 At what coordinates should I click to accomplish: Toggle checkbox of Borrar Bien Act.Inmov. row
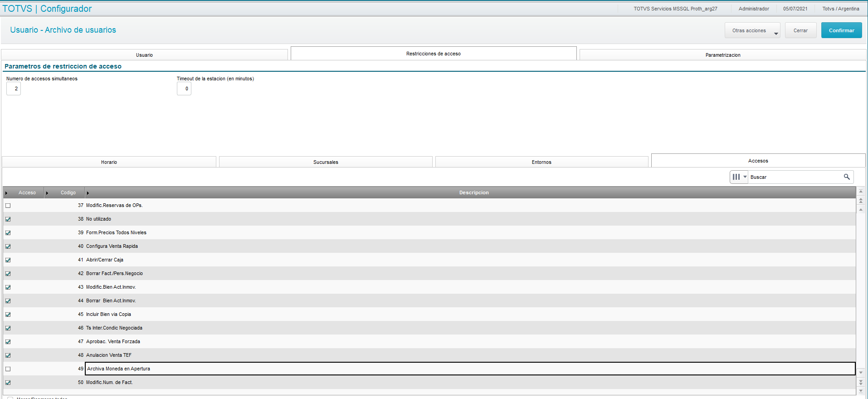tap(8, 301)
